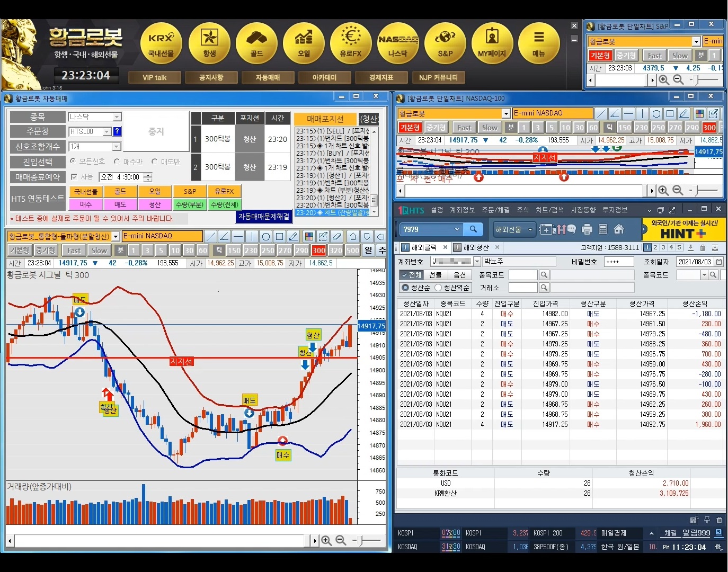Select the 매수만 radio button
This screenshot has width=728, height=572.
(117, 162)
